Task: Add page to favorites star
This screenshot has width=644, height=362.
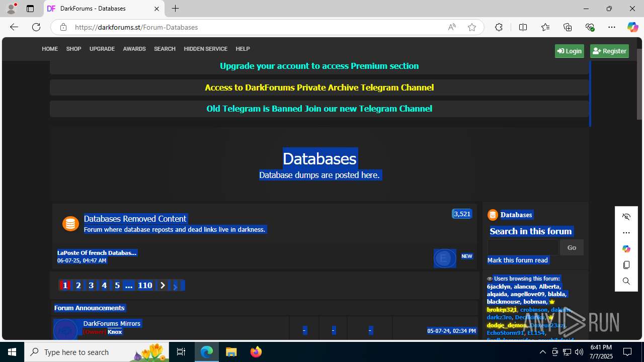Action: pos(472,27)
